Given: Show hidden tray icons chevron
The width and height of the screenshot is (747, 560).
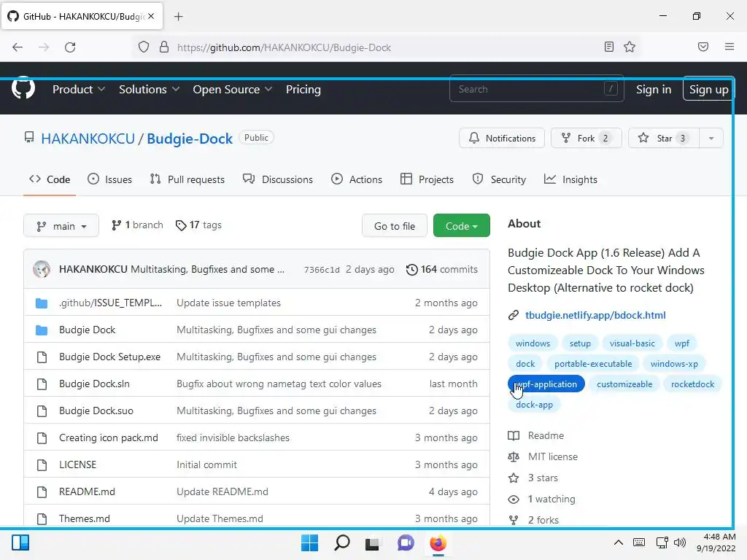Looking at the screenshot, I should click(618, 542).
